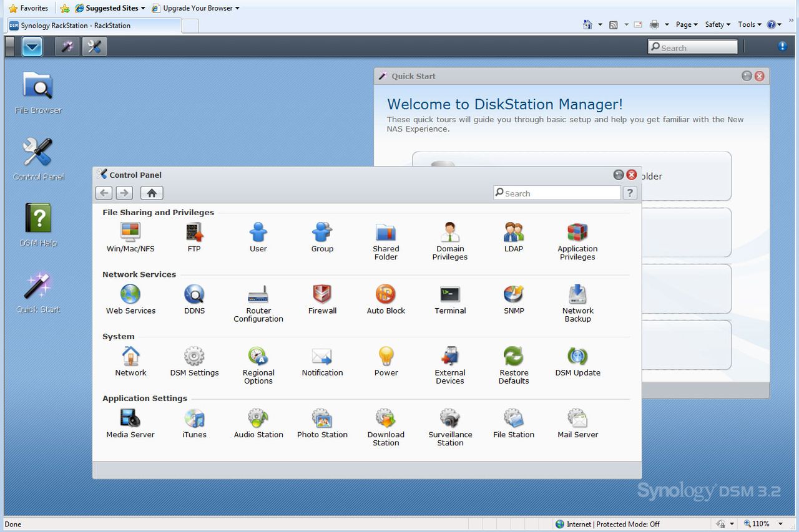
Task: Click the browser Print icon
Action: pos(654,24)
